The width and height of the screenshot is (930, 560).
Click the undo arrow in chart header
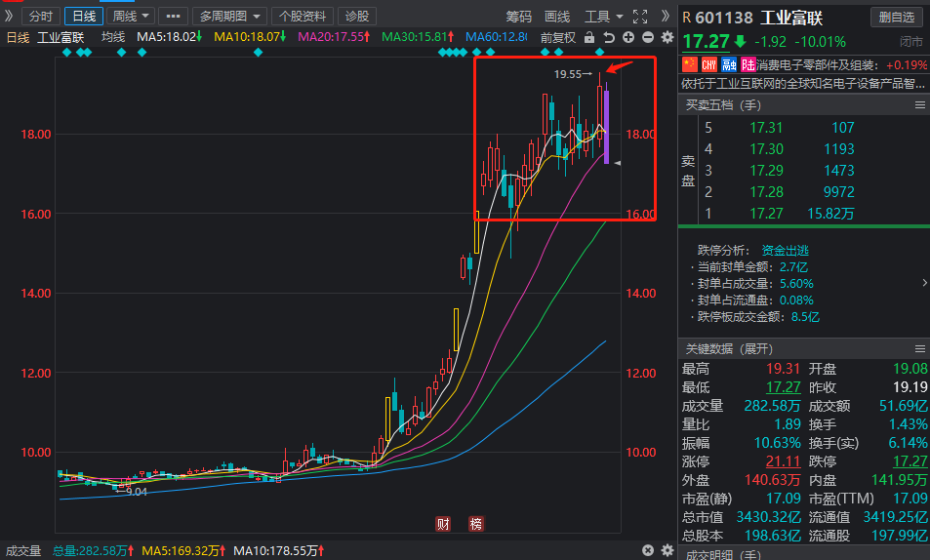[x=609, y=37]
